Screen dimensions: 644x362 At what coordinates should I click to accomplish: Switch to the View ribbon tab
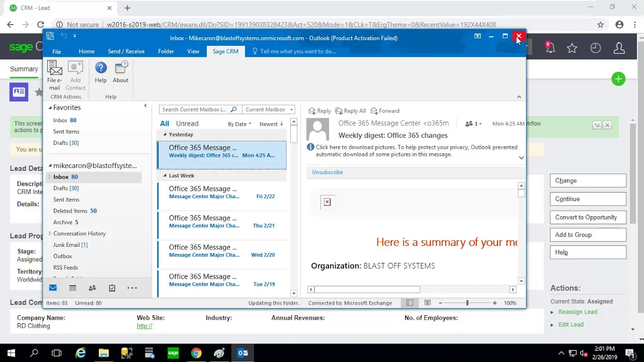(193, 51)
